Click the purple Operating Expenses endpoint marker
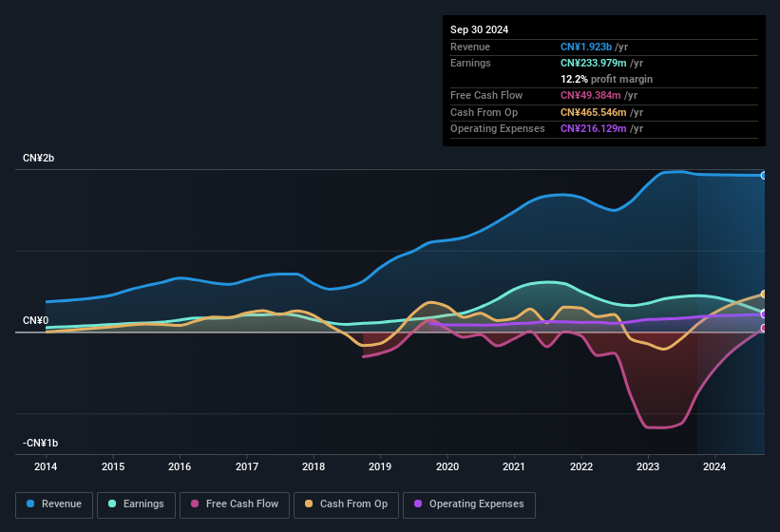This screenshot has height=532, width=780. pos(764,313)
